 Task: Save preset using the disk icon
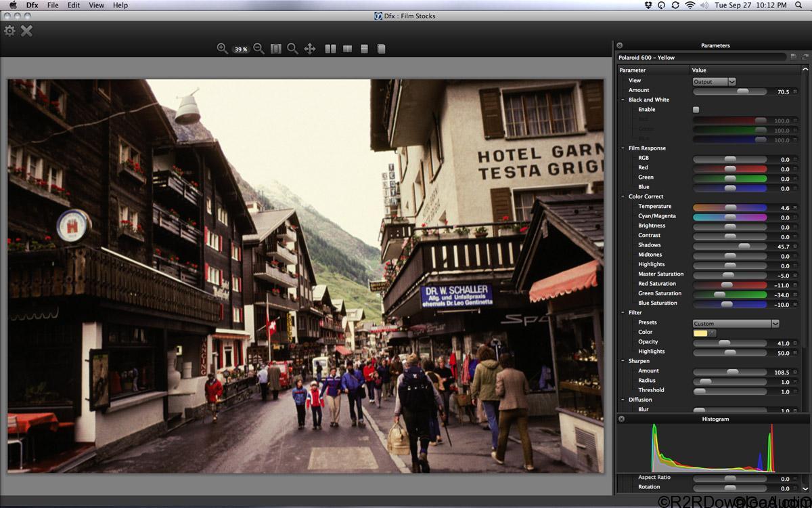pyautogui.click(x=793, y=58)
